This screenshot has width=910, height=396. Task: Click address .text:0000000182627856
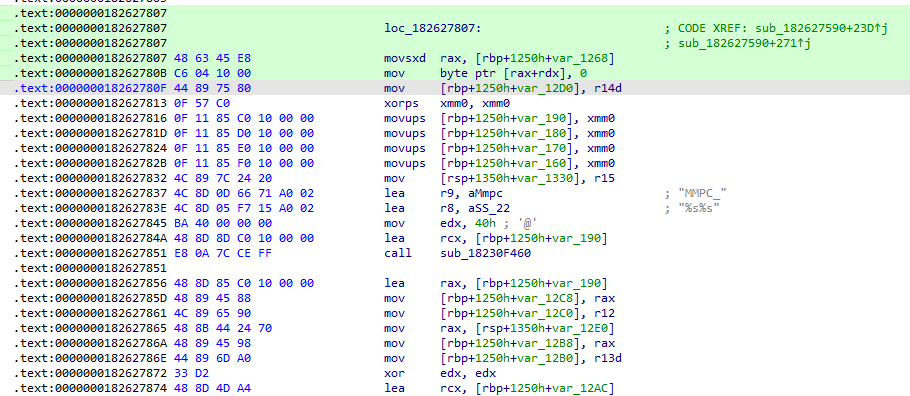click(90, 283)
